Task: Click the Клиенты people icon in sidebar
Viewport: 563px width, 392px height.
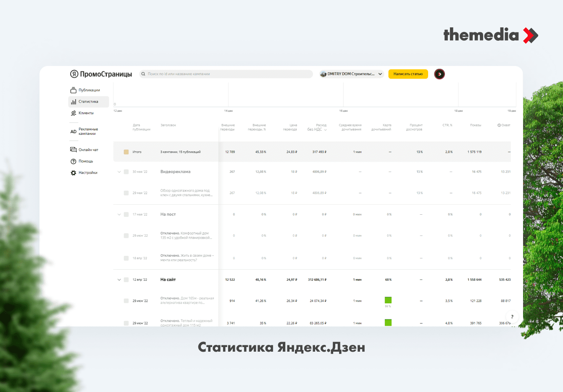Action: (x=74, y=113)
